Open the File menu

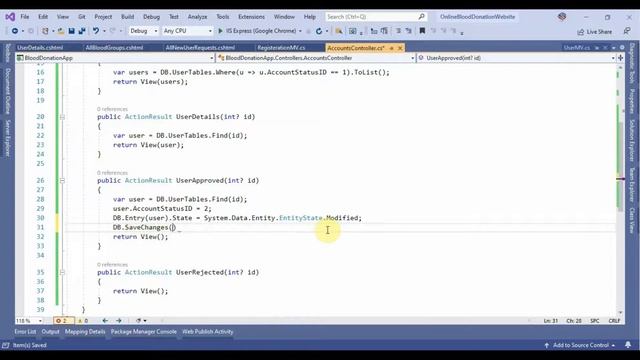click(x=25, y=17)
